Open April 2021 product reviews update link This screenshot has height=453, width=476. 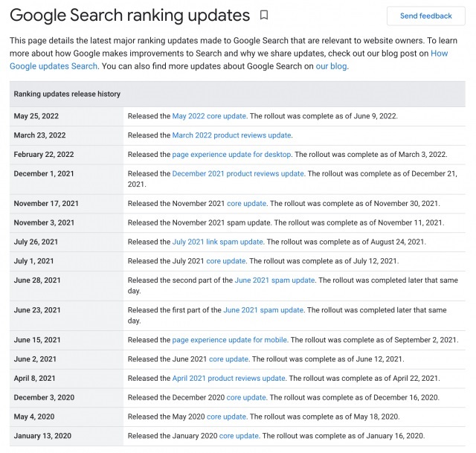pyautogui.click(x=228, y=379)
